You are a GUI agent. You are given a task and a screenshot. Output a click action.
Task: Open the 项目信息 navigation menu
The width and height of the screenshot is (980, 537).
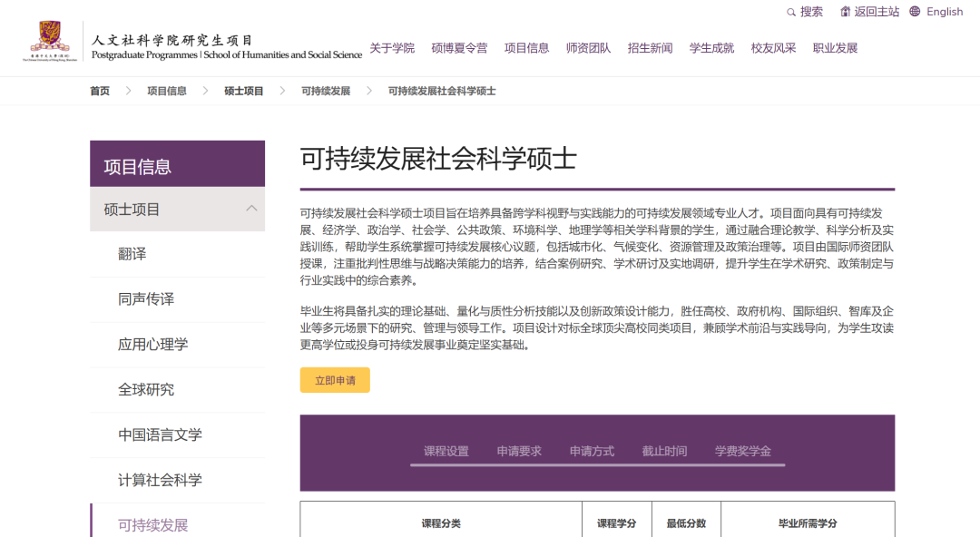pos(526,47)
